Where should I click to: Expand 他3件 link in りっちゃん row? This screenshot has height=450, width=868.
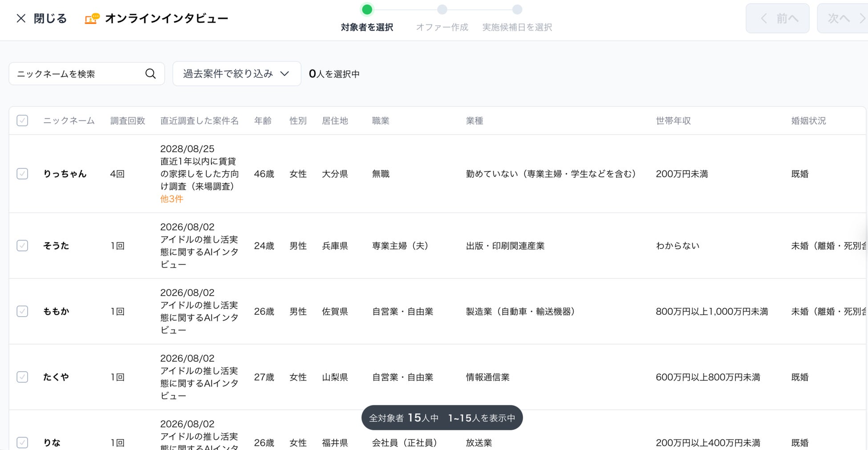[172, 199]
